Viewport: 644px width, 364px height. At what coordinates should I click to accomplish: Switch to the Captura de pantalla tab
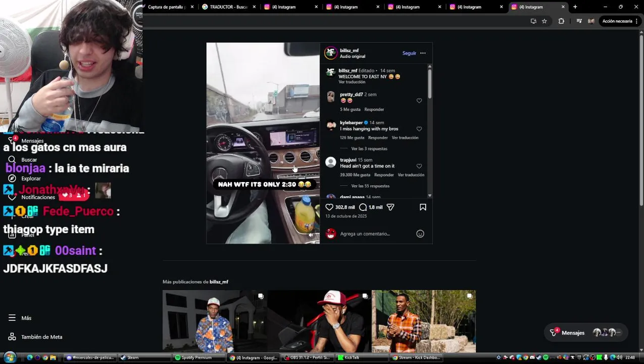167,7
